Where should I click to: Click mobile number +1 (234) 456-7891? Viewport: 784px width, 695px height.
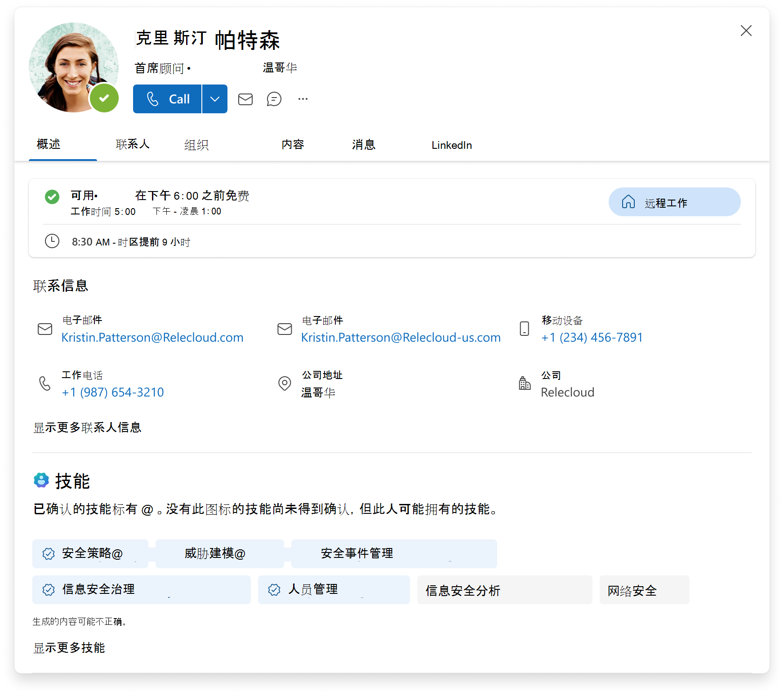[592, 338]
